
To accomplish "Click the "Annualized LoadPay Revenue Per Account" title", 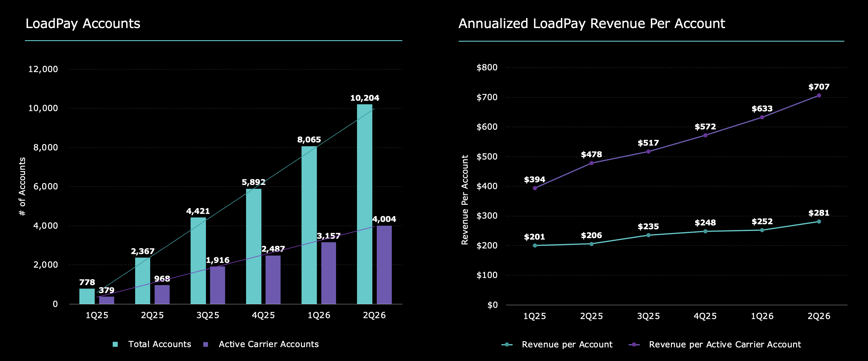I will tap(592, 24).
